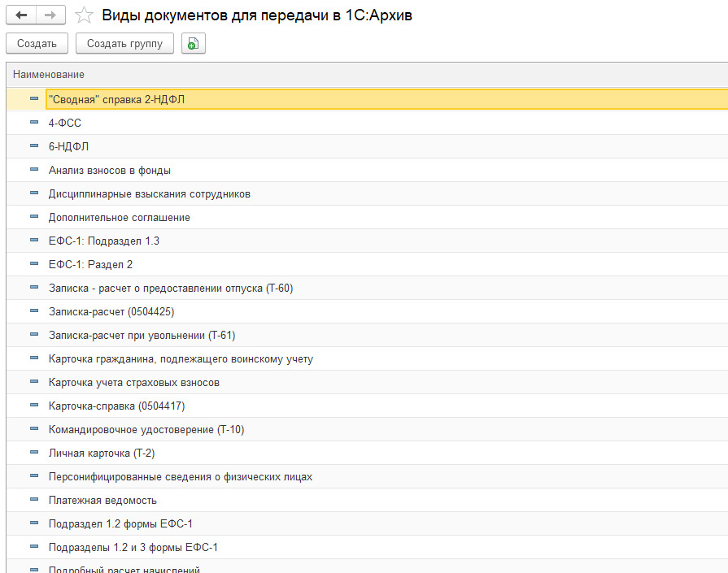Select the "Сводная" справка 2-НДФЛ row
The image size is (728, 573).
point(122,99)
